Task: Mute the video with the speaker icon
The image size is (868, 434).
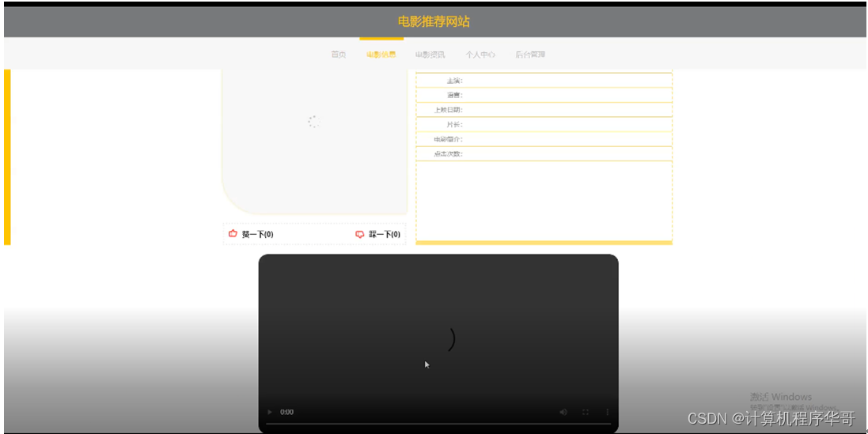Action: [563, 412]
